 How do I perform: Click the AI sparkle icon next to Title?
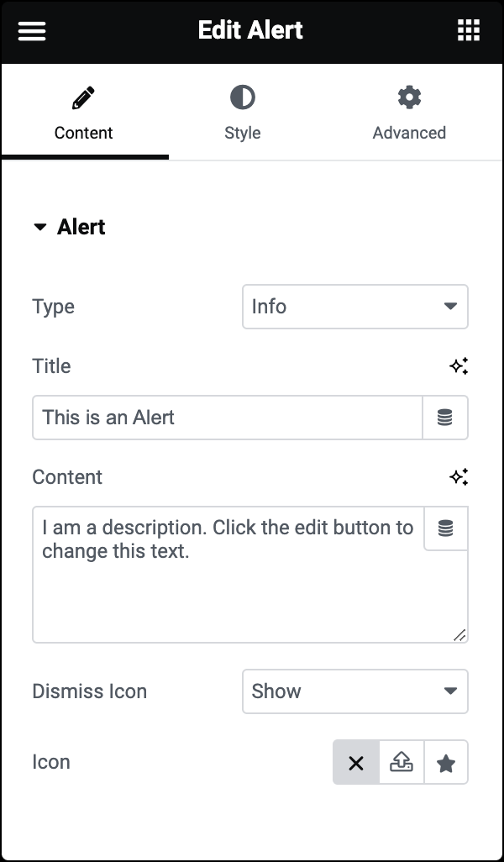(459, 365)
